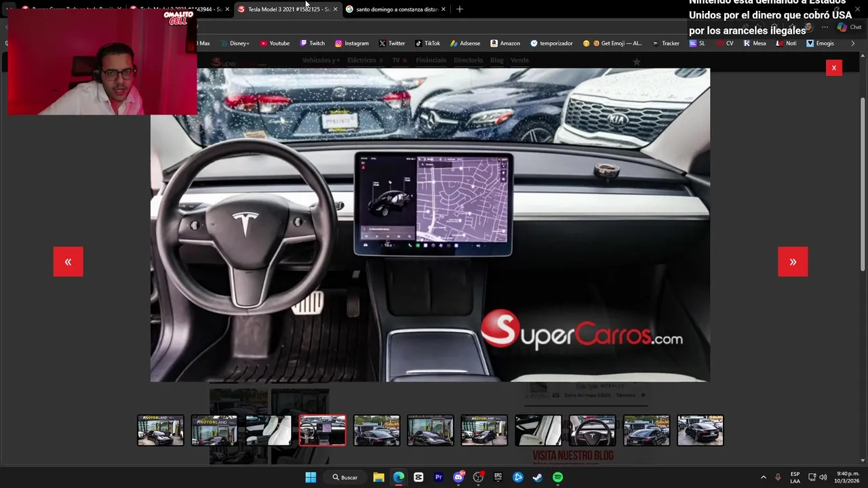The image size is (868, 488).
Task: Close the santo domingo a constanza tab
Action: point(443,9)
